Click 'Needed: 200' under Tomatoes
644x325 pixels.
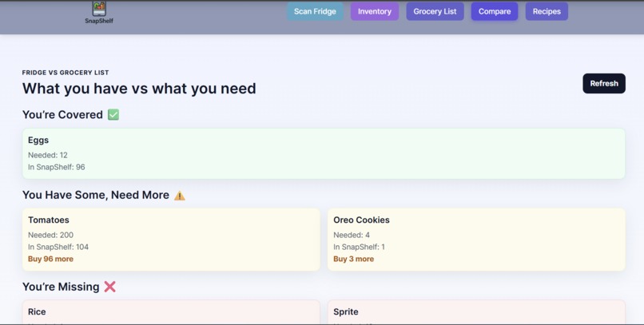coord(50,235)
